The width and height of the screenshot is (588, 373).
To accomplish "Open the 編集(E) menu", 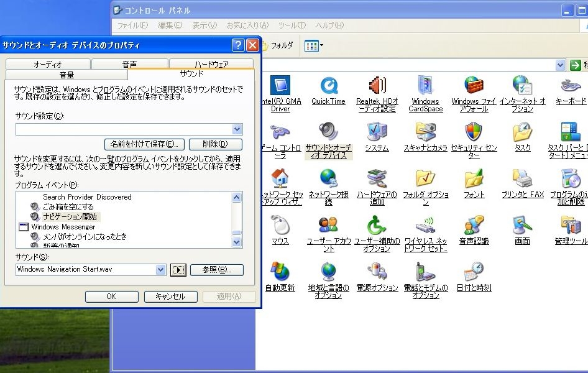I will coord(170,25).
